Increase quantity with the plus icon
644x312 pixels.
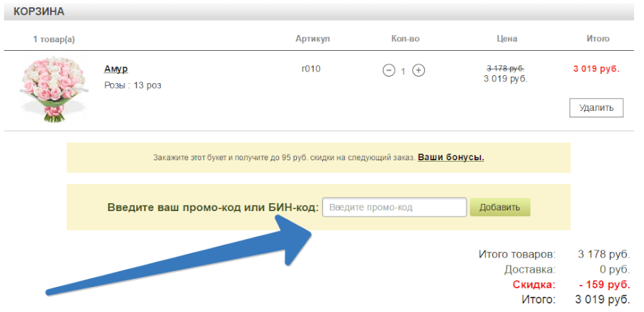coord(419,70)
